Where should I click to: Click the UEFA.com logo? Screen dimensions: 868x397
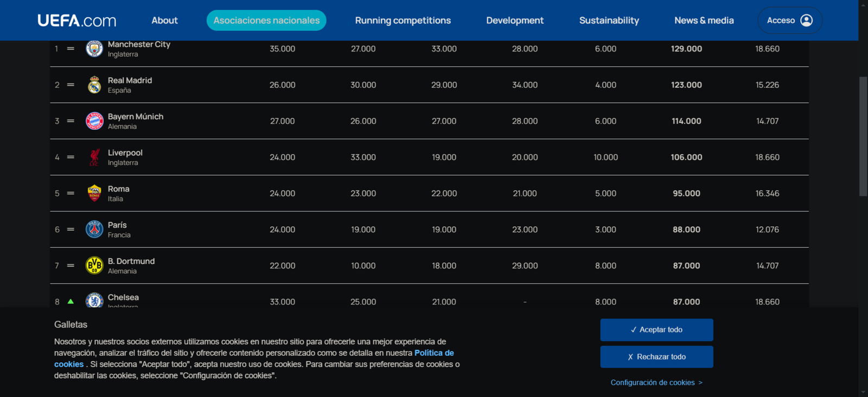click(x=76, y=21)
